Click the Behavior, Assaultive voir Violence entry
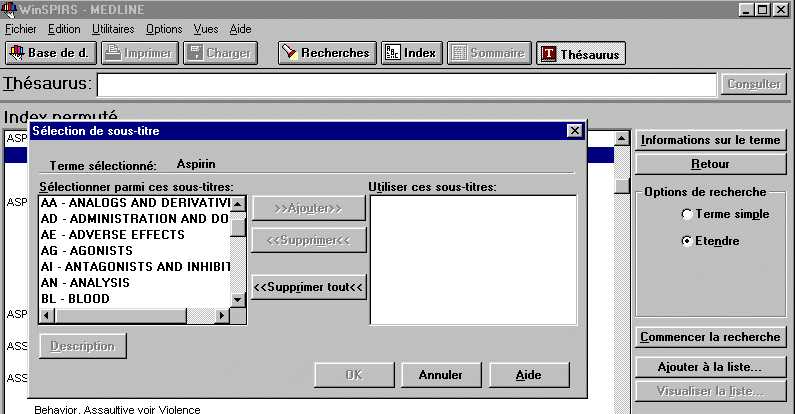 coord(117,409)
